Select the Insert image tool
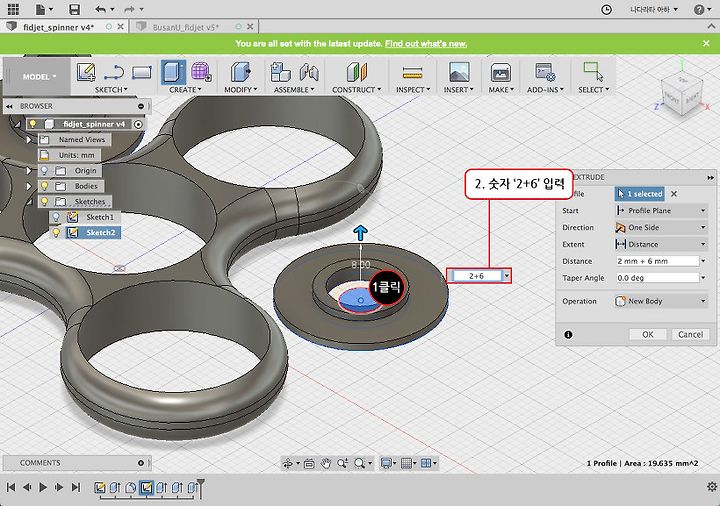The image size is (720, 506). click(x=459, y=73)
